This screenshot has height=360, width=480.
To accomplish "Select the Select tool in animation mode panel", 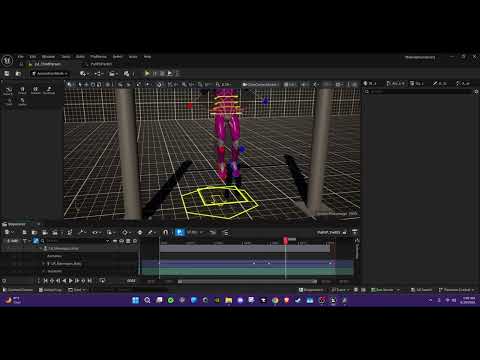I will [x=8, y=91].
